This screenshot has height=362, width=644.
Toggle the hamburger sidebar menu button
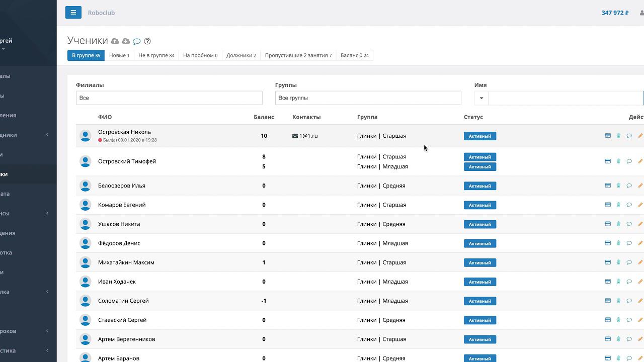pyautogui.click(x=73, y=13)
